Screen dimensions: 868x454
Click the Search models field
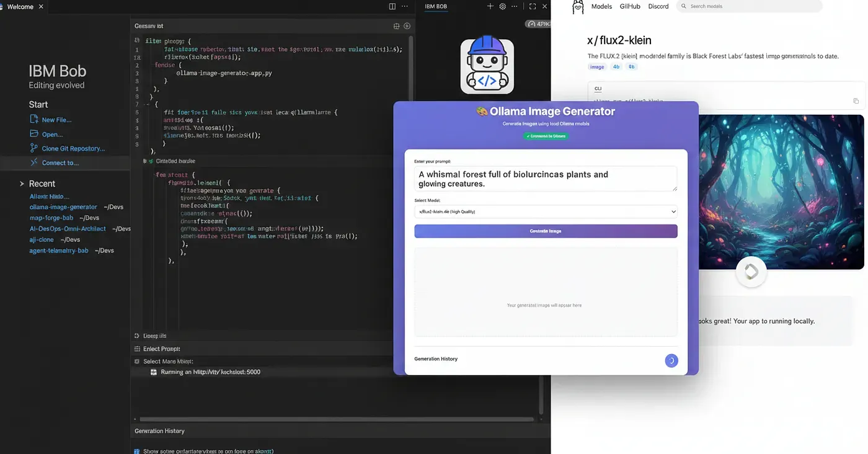pyautogui.click(x=749, y=6)
